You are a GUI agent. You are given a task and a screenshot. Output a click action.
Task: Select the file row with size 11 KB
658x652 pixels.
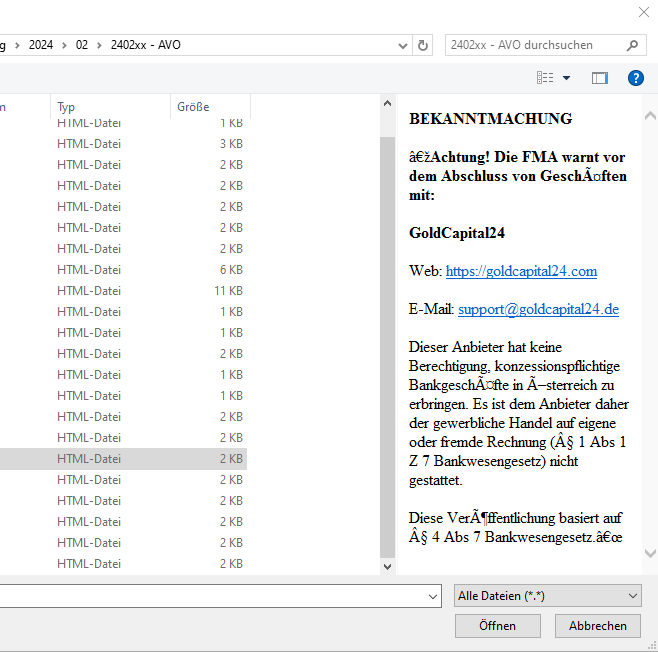pyautogui.click(x=123, y=291)
